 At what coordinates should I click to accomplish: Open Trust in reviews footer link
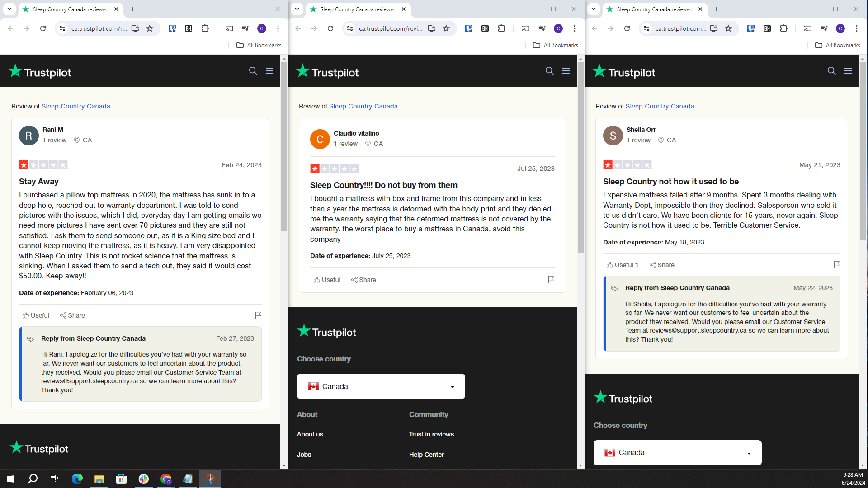pyautogui.click(x=431, y=434)
